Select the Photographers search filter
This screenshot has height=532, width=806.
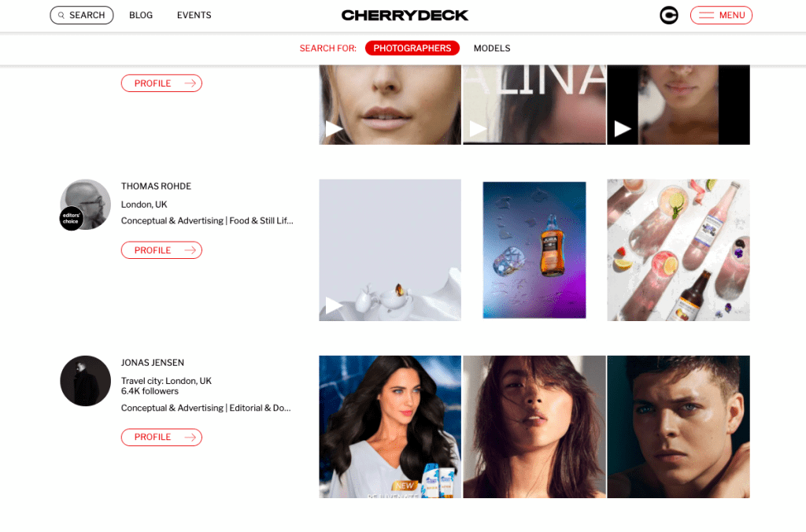point(412,48)
